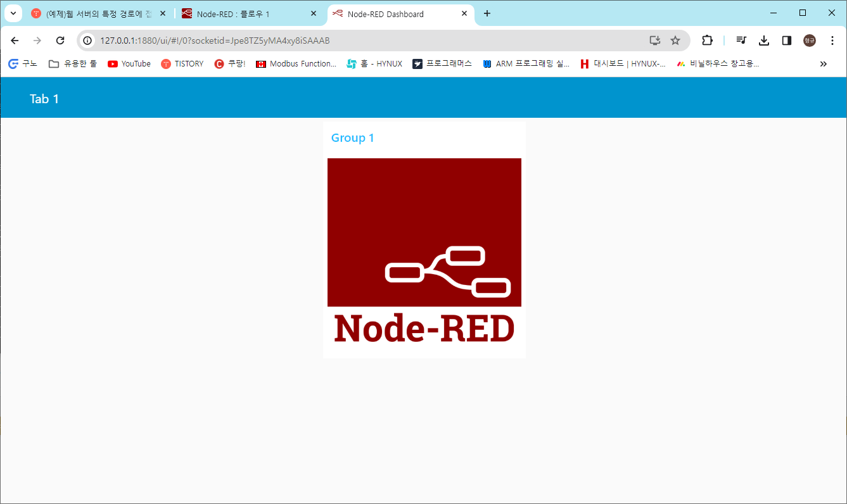Open the extensions puzzle icon
This screenshot has height=504, width=847.
pyautogui.click(x=707, y=41)
